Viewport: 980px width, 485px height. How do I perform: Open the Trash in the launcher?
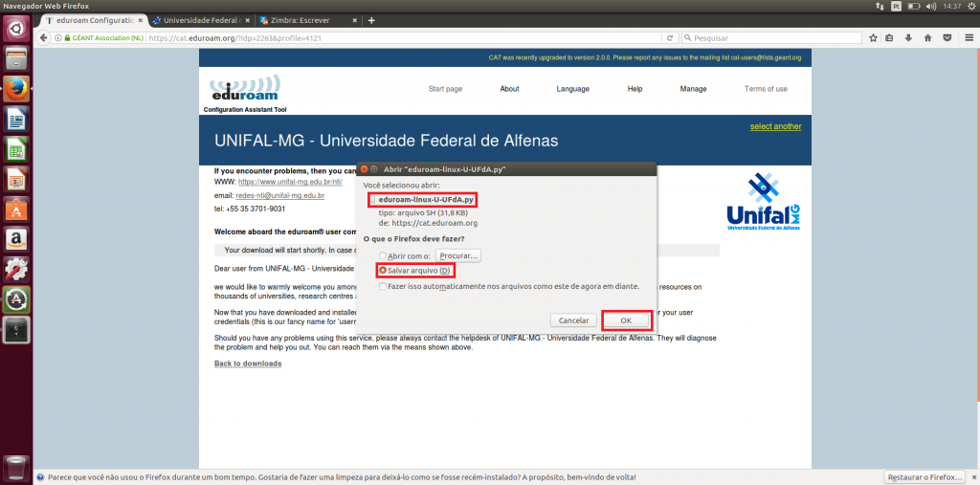16,468
